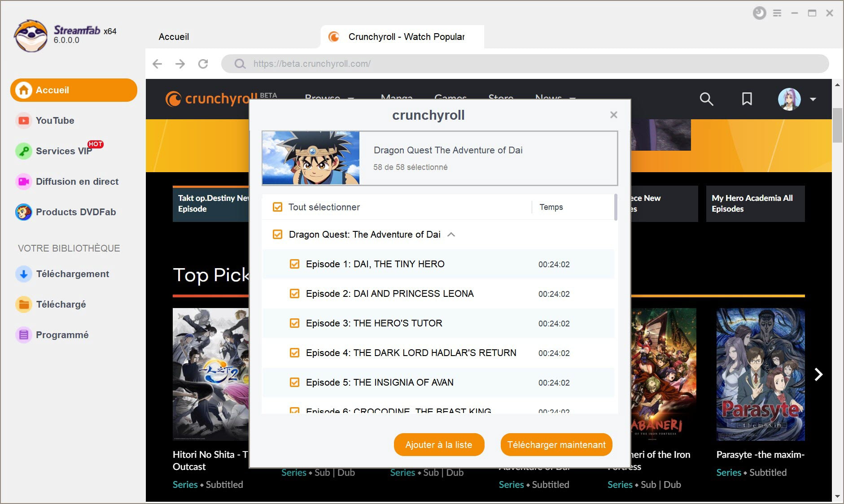Screen dimensions: 844x504
Task: Open the Hitori No Shita poster thumbnail
Action: [211, 374]
